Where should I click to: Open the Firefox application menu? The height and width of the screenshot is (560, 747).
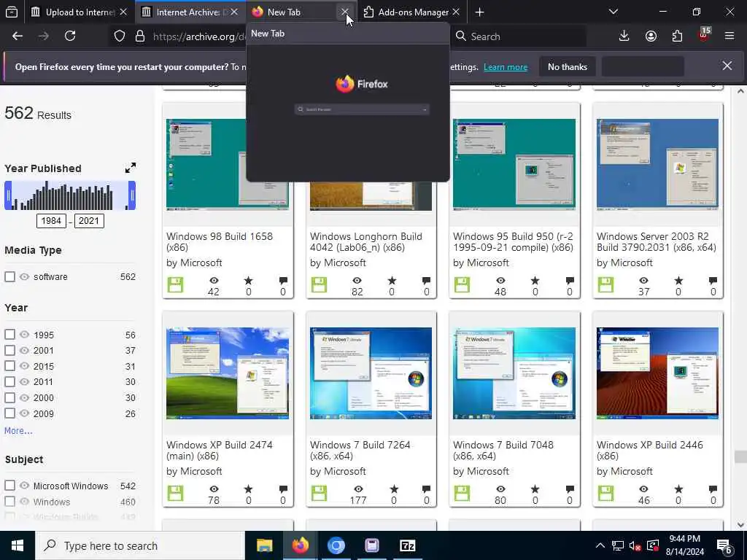(729, 36)
